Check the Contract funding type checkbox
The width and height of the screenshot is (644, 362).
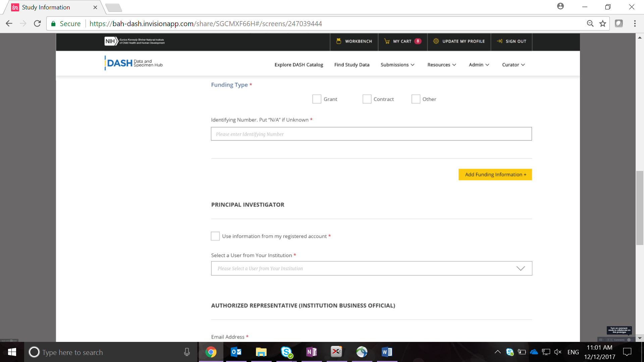pyautogui.click(x=367, y=99)
